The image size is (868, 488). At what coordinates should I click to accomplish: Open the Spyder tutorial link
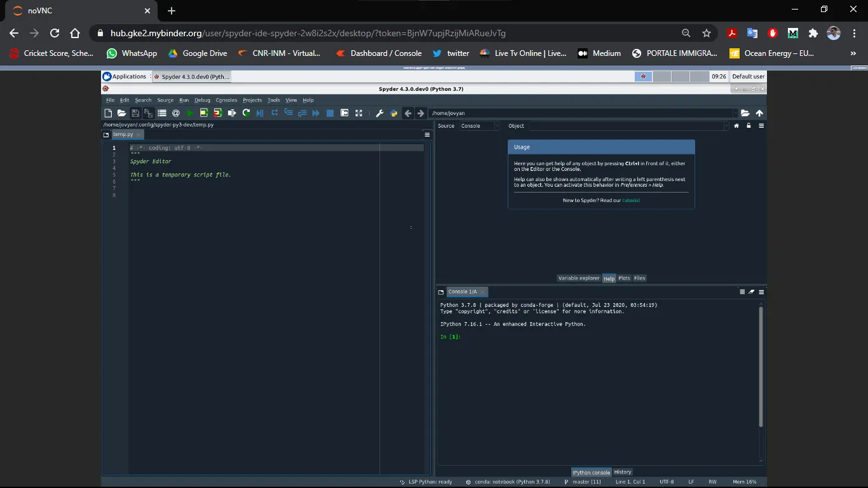click(x=631, y=200)
